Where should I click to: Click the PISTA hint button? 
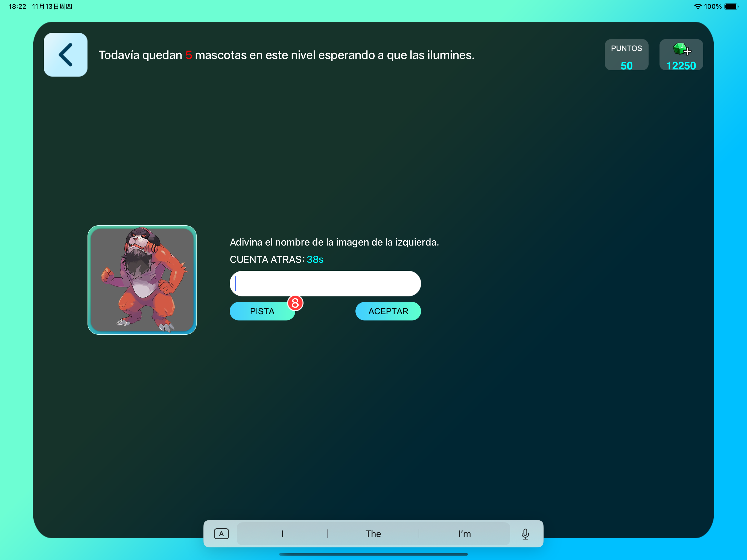click(x=262, y=311)
